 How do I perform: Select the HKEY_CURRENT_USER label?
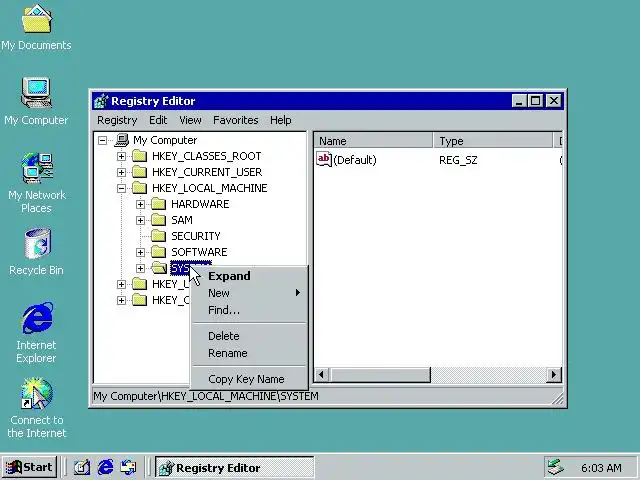pyautogui.click(x=207, y=172)
